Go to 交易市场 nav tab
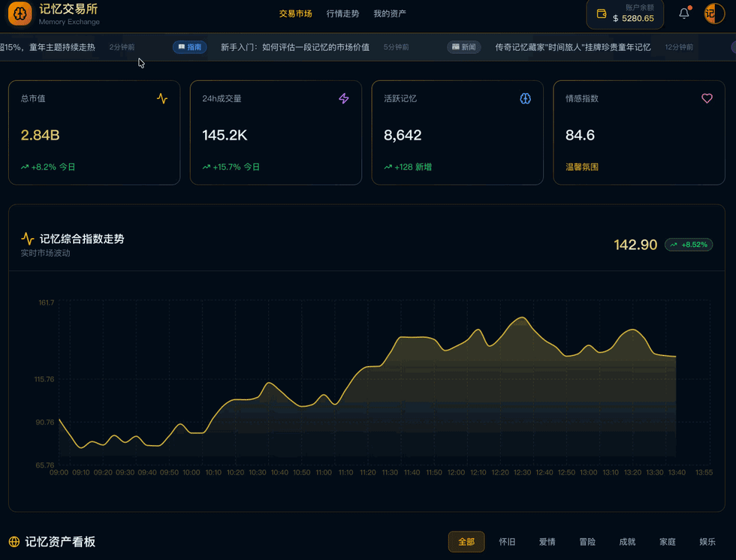The width and height of the screenshot is (736, 560). [295, 14]
